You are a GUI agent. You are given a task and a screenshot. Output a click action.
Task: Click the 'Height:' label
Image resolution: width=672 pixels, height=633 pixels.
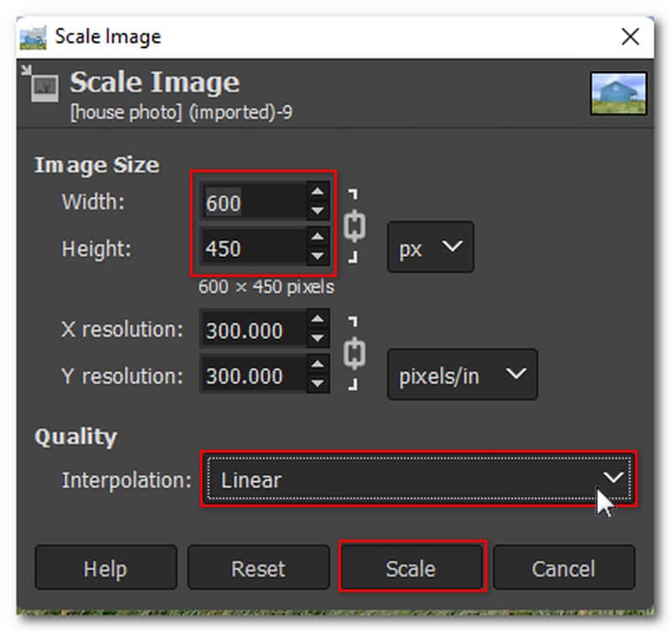[97, 248]
